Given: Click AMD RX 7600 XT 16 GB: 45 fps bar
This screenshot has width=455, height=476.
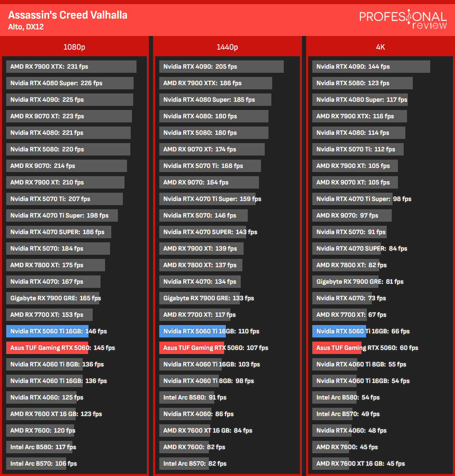Looking at the screenshot, I should [330, 464].
